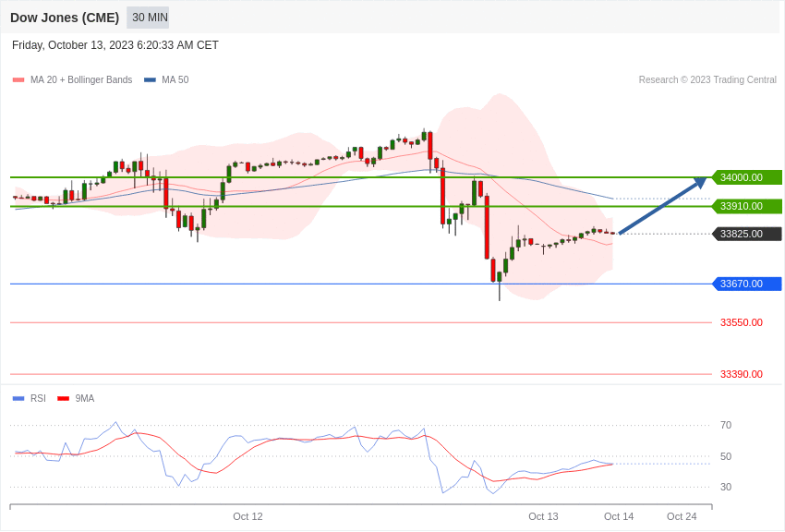The image size is (785, 532).
Task: Click the Dow Jones (CME) title
Action: [65, 18]
